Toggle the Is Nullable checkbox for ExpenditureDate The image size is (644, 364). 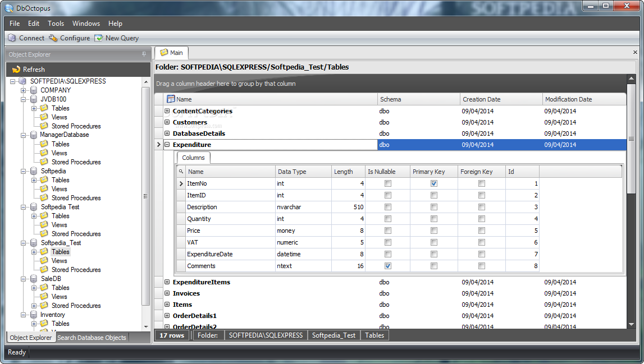(388, 255)
